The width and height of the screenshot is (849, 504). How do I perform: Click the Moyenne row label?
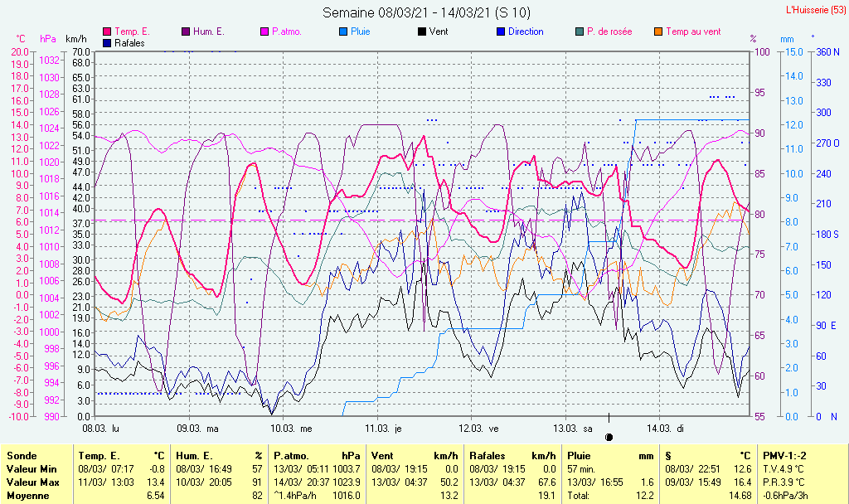(x=27, y=496)
